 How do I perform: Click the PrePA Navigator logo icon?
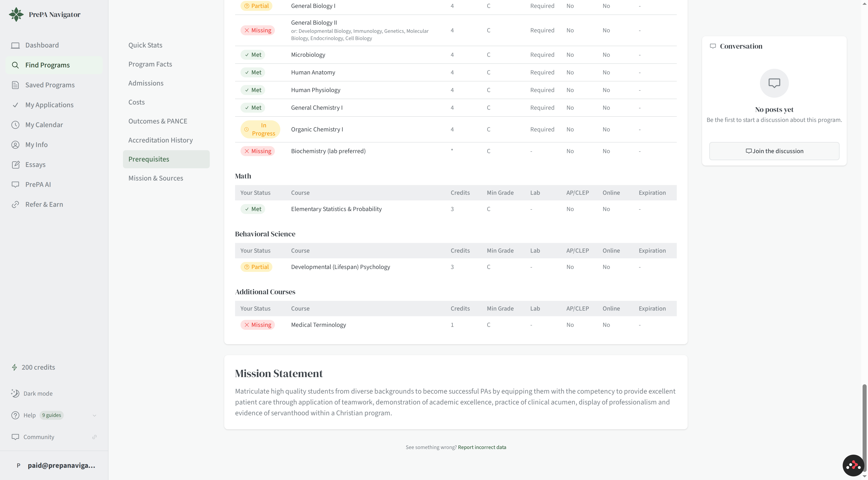16,14
